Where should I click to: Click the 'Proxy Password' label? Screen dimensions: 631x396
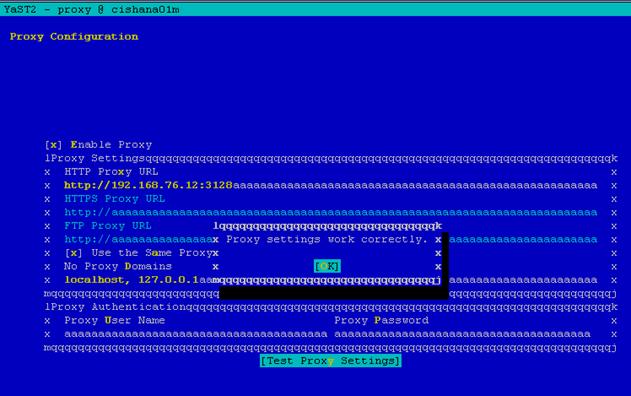[381, 320]
